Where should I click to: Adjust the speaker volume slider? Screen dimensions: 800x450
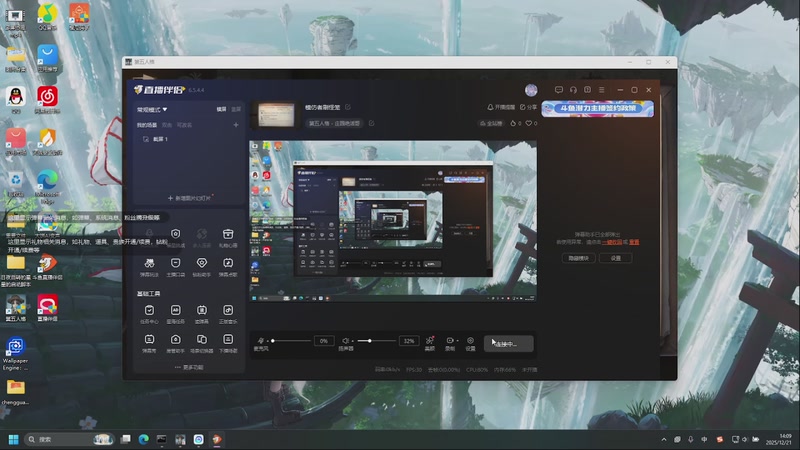(377, 340)
